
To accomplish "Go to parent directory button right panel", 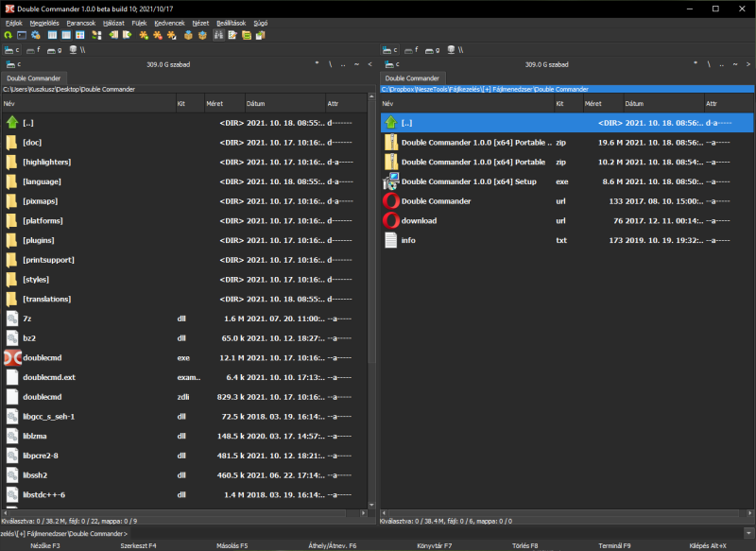I will pos(722,64).
